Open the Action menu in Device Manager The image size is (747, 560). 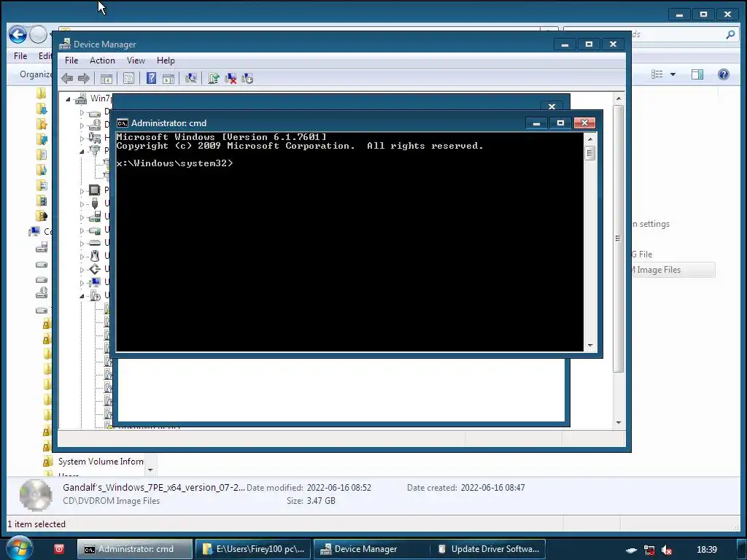coord(102,61)
